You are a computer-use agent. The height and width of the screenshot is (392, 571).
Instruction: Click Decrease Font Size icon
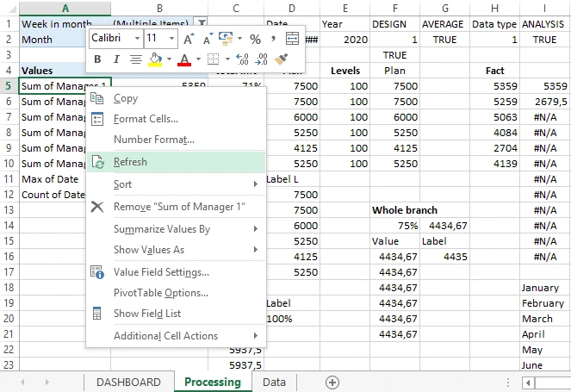click(208, 38)
